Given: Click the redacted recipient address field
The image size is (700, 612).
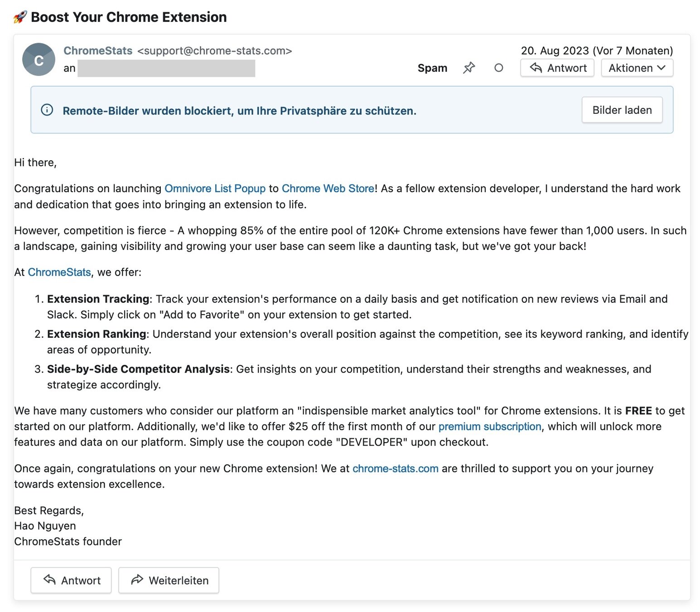Looking at the screenshot, I should (166, 68).
